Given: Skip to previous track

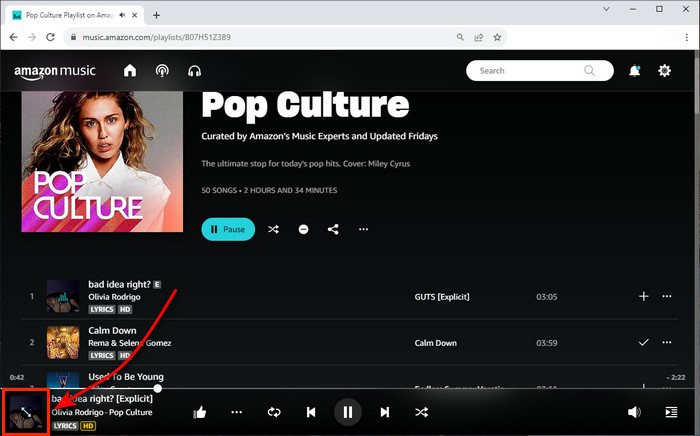Looking at the screenshot, I should (x=311, y=412).
